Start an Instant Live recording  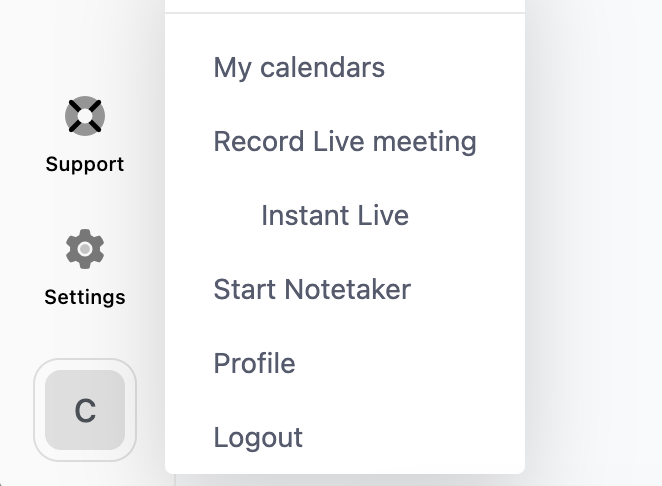[x=335, y=215]
